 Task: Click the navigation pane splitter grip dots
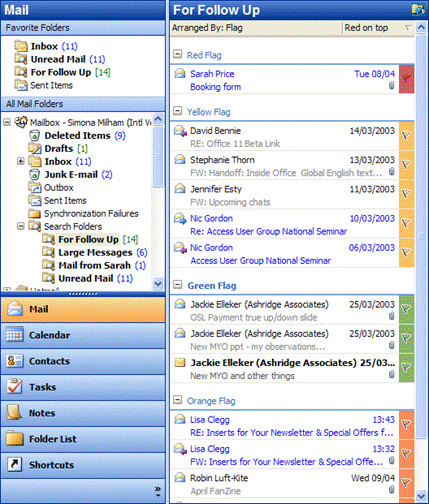coord(83,293)
